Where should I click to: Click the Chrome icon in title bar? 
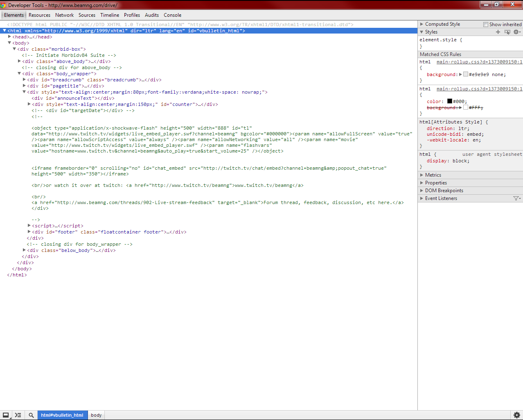pos(3,5)
